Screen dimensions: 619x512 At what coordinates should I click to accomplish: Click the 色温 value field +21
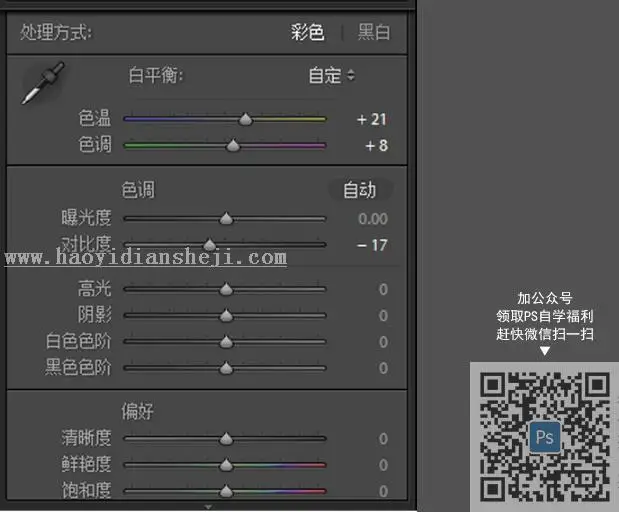click(371, 119)
